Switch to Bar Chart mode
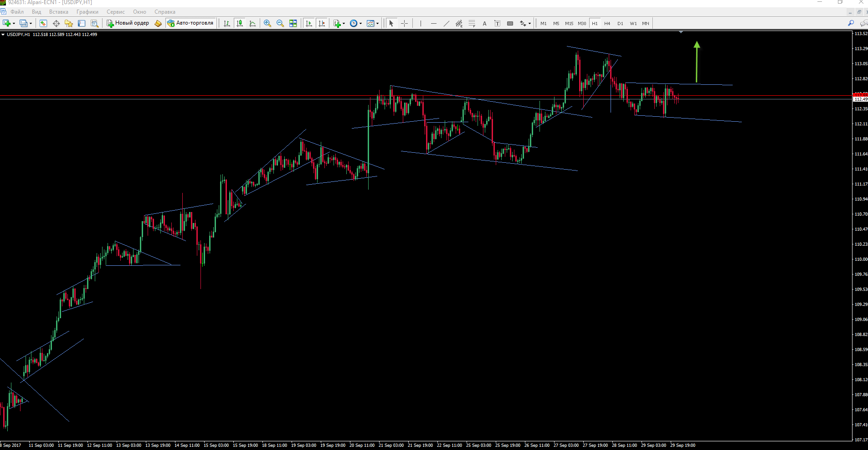868x450 pixels. pyautogui.click(x=227, y=23)
